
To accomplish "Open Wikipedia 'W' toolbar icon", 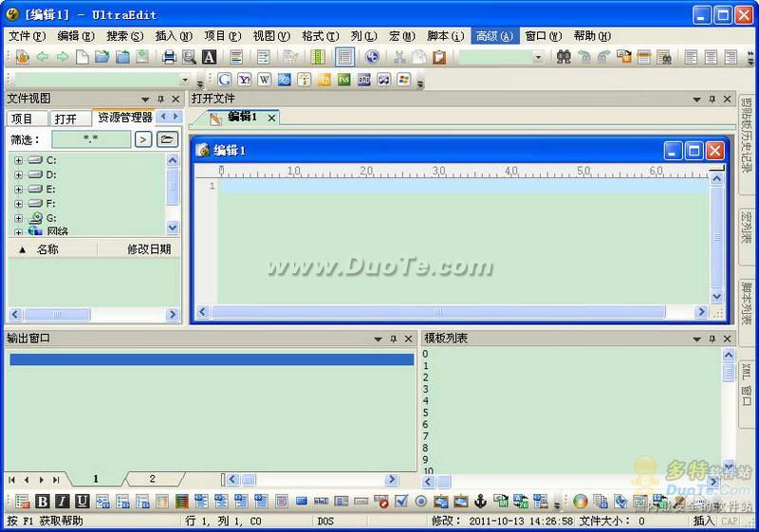I will click(265, 80).
